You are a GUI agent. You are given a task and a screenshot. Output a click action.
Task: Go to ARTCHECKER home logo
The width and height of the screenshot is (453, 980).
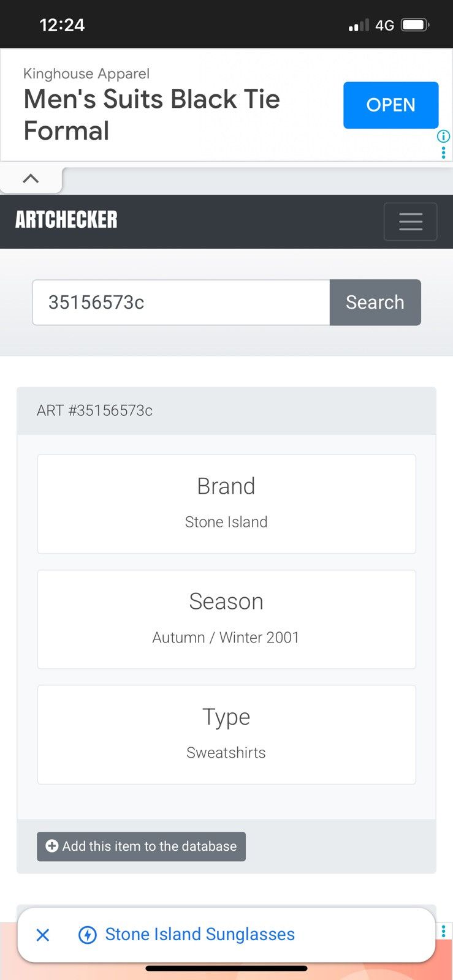pyautogui.click(x=66, y=219)
